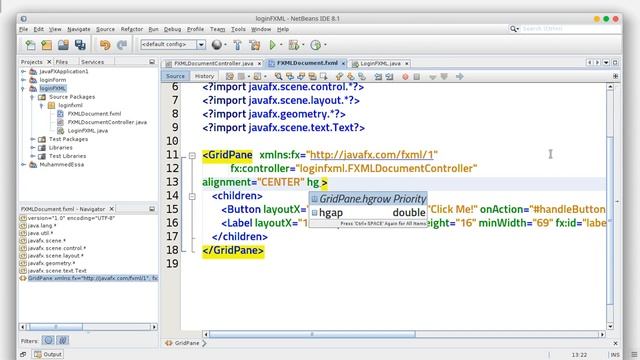This screenshot has height=360, width=640.
Task: Select FXMLDocument.fxml in Projects tree
Action: point(94,113)
